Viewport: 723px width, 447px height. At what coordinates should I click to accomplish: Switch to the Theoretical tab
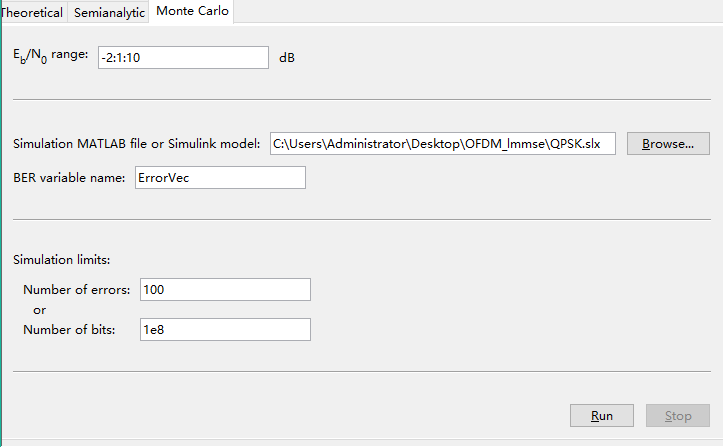[33, 12]
